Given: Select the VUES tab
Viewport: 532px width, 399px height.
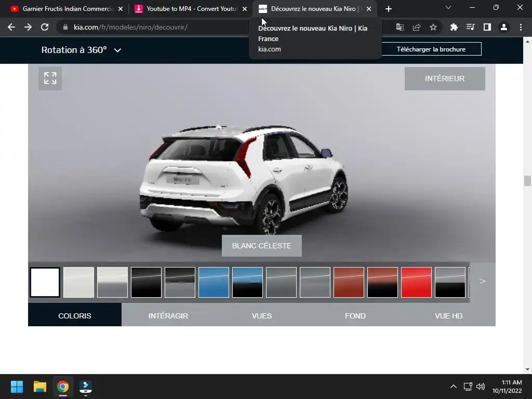Looking at the screenshot, I should [262, 315].
